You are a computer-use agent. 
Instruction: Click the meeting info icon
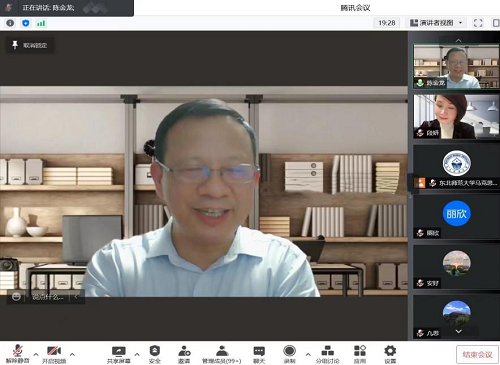tap(10, 23)
